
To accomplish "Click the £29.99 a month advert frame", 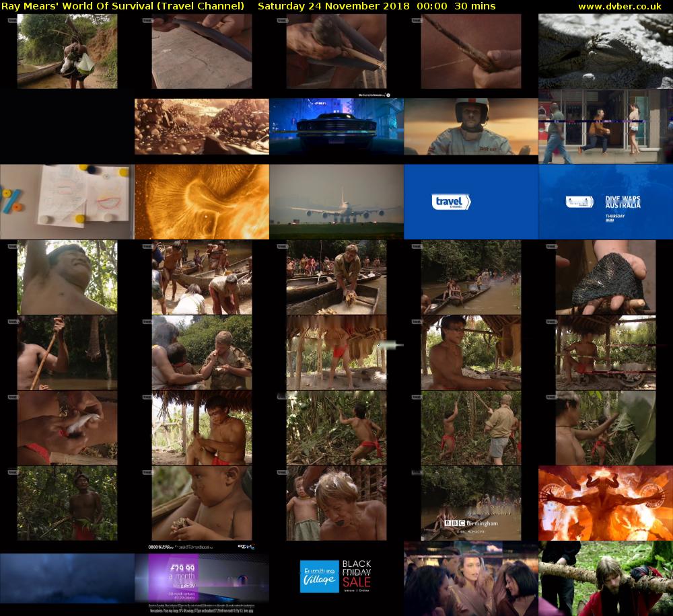I will pos(202,578).
